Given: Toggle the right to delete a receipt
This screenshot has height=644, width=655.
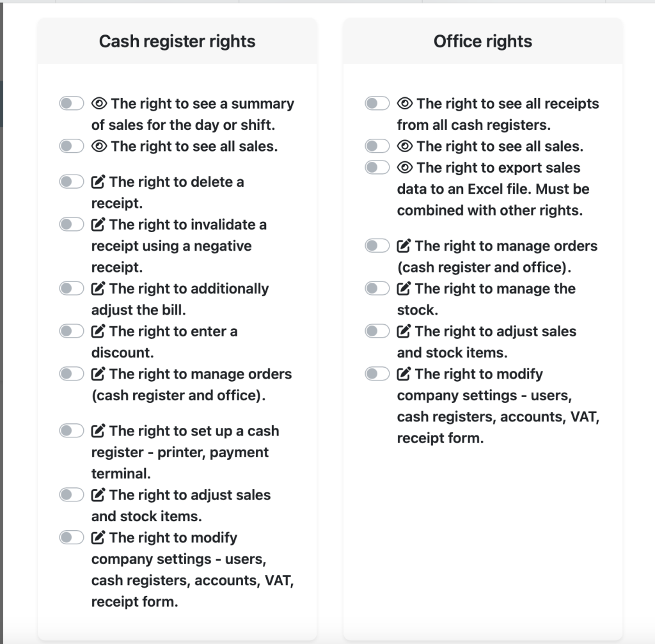Looking at the screenshot, I should click(72, 182).
